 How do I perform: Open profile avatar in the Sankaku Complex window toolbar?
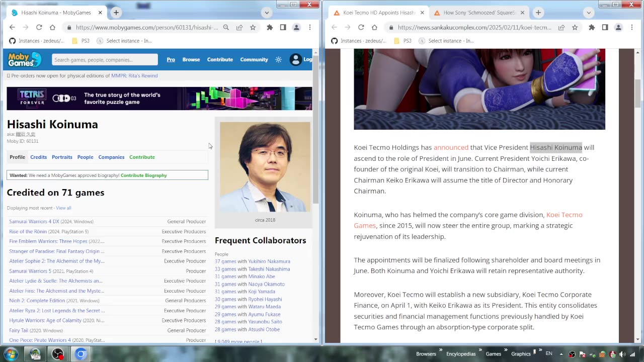618,27
